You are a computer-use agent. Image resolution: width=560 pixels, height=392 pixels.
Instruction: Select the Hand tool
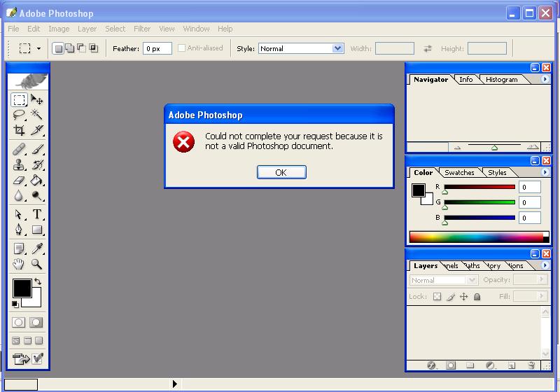click(19, 265)
